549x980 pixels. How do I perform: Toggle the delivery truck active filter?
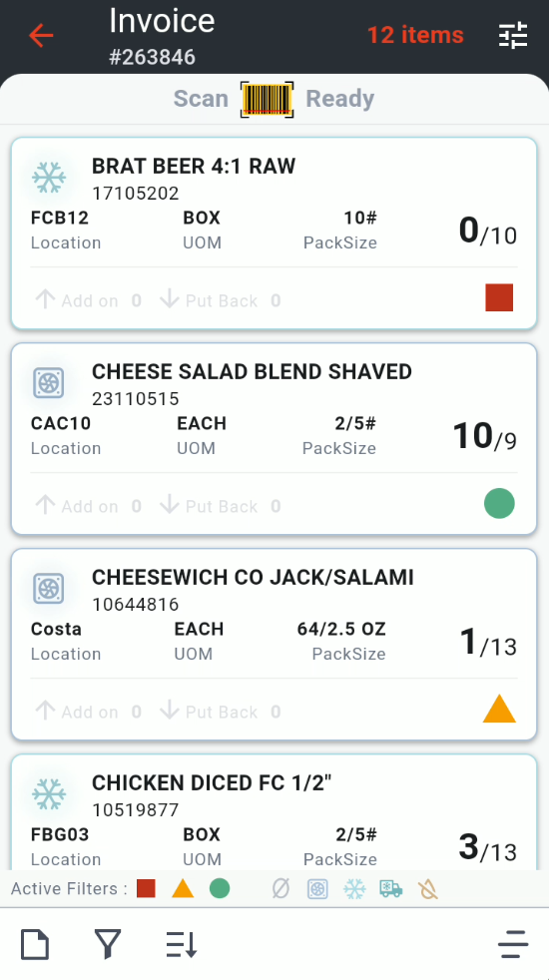[x=391, y=889]
